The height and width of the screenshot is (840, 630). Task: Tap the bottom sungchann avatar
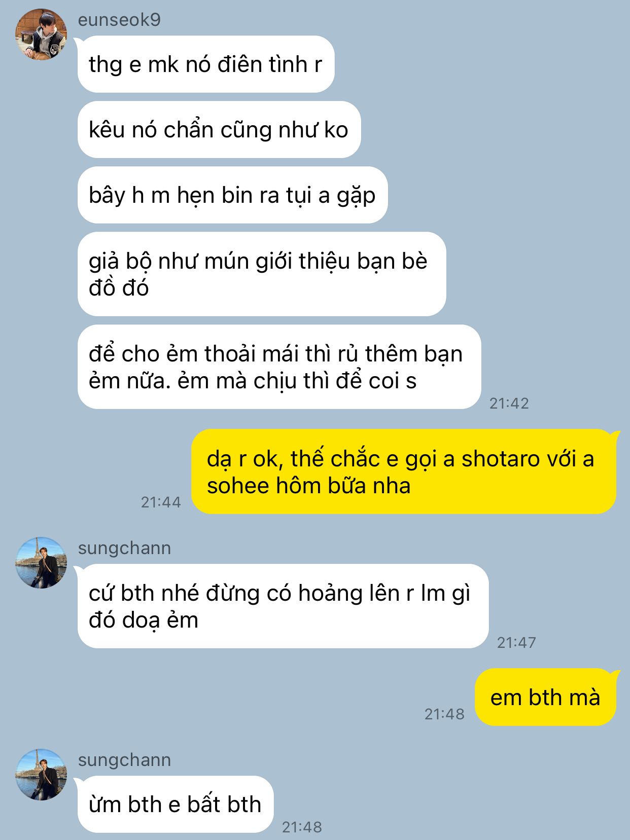[42, 775]
